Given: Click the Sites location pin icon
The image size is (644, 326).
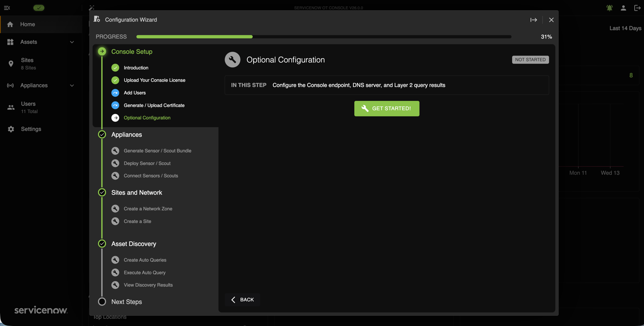Looking at the screenshot, I should pyautogui.click(x=11, y=64).
